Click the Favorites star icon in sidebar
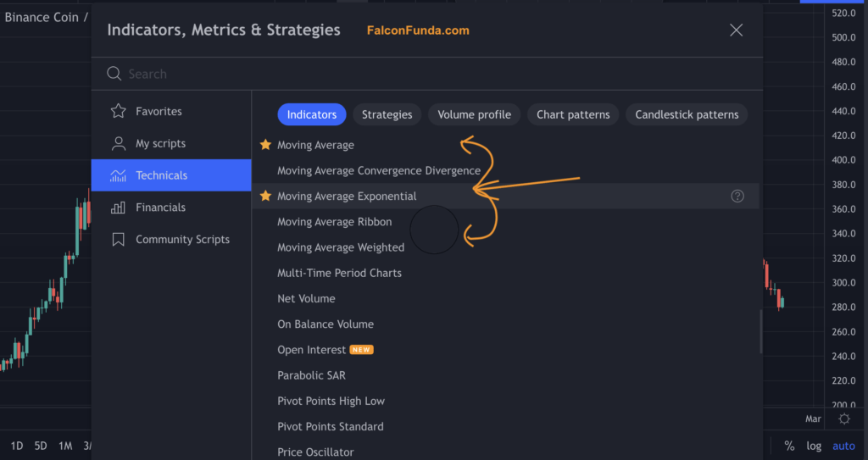868x460 pixels. (118, 111)
